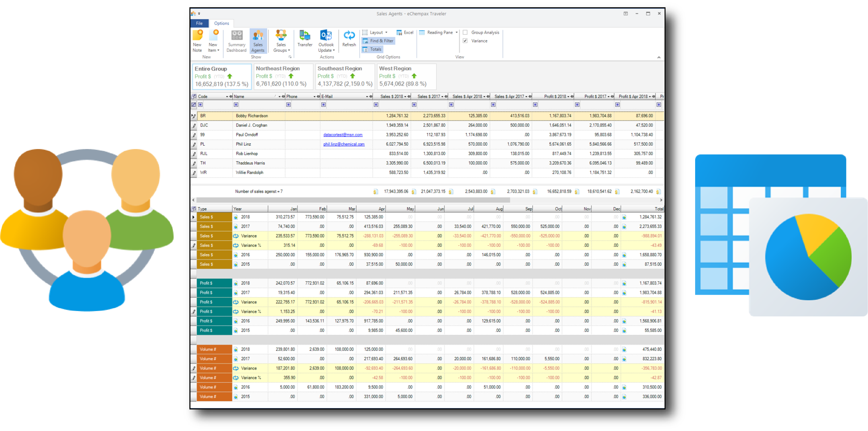This screenshot has height=431, width=868.
Task: Open the Code column filter dropdown
Action: (x=227, y=97)
